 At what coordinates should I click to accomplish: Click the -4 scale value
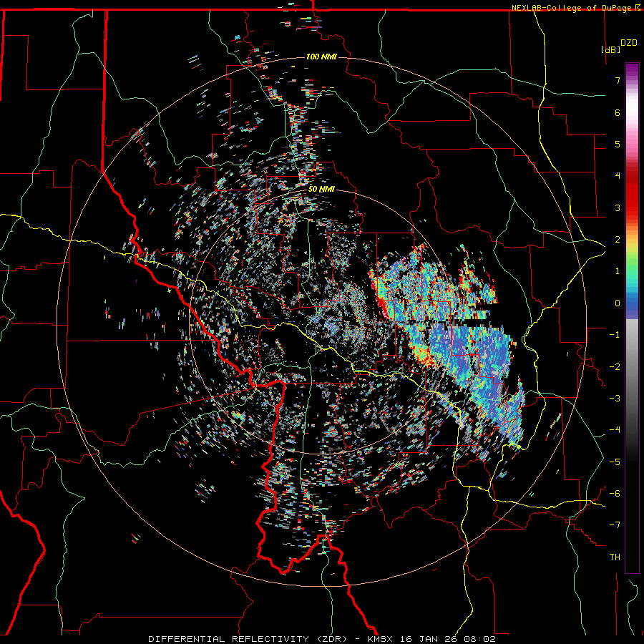click(x=615, y=430)
